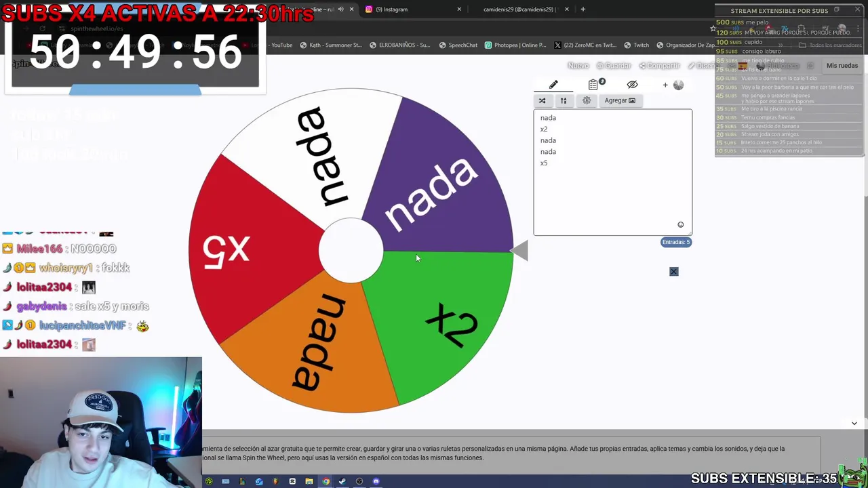Mute the audio-playing browser tab
The image size is (868, 488).
340,9
